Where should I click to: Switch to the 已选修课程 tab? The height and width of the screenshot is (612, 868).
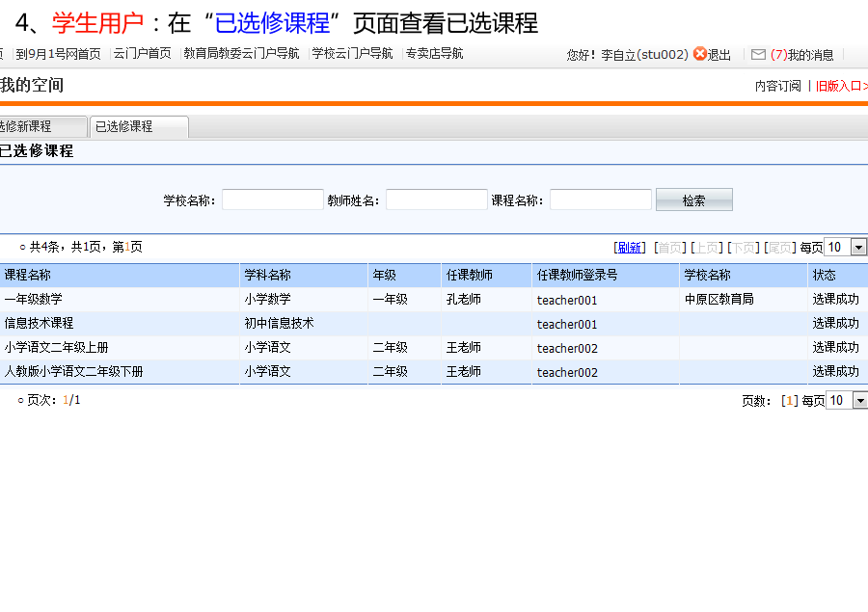[138, 126]
